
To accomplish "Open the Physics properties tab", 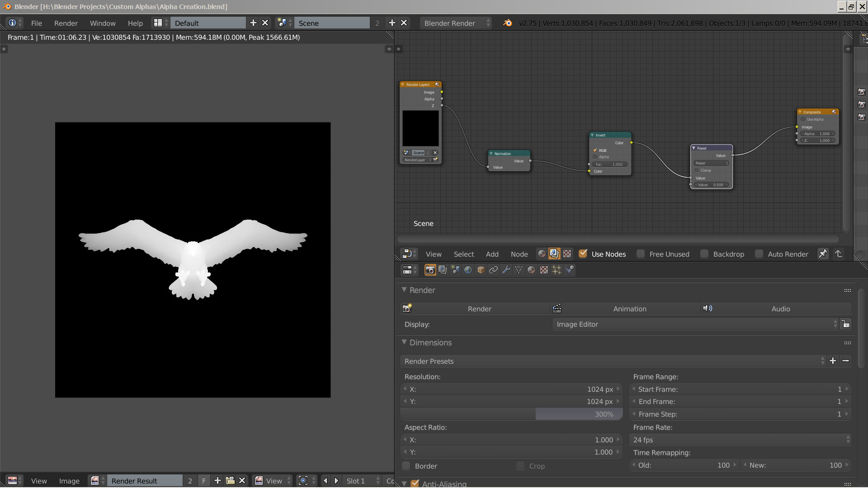I will pos(570,270).
